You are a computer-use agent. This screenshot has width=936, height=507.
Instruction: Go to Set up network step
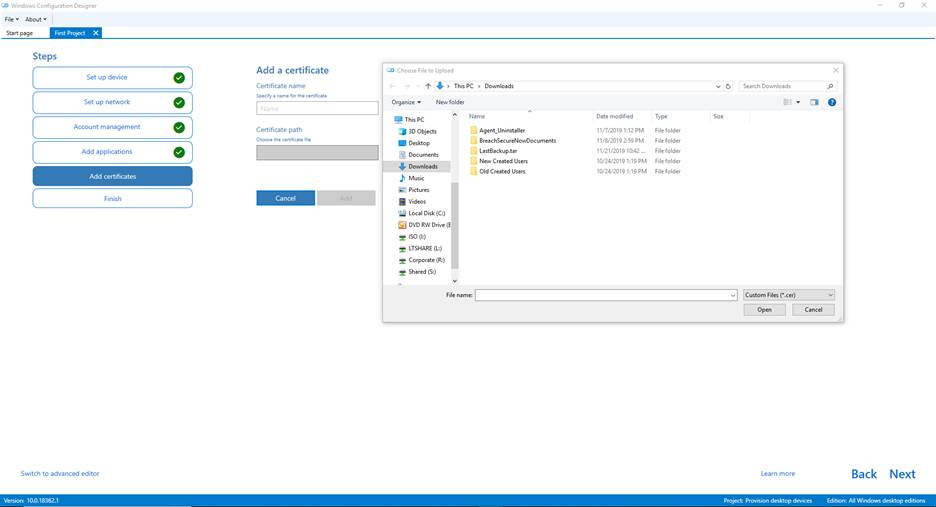(112, 102)
